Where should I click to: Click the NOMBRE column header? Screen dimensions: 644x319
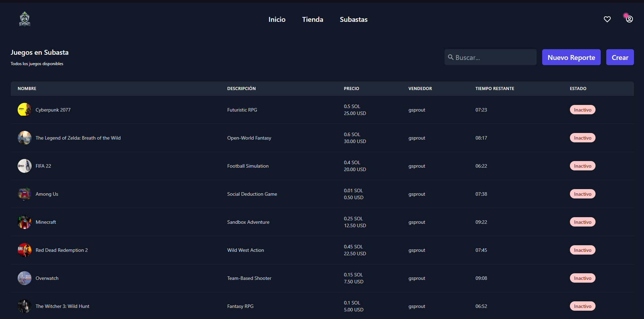tap(27, 89)
